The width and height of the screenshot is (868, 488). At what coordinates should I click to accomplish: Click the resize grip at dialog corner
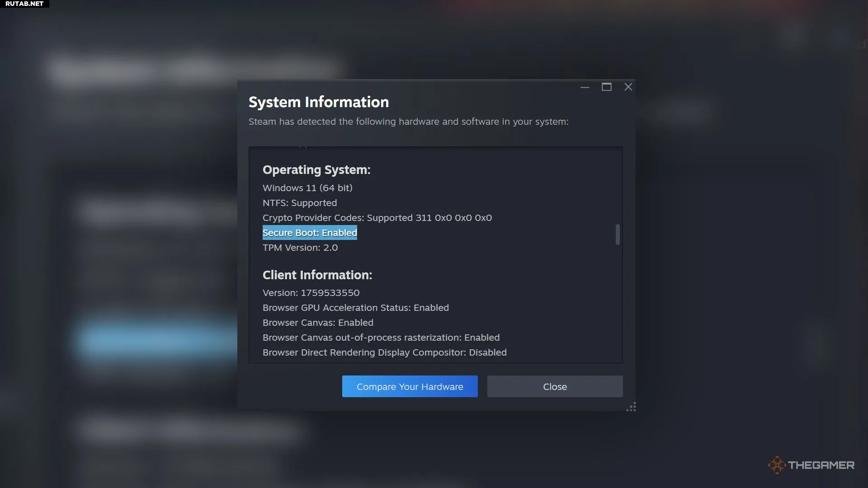click(631, 407)
